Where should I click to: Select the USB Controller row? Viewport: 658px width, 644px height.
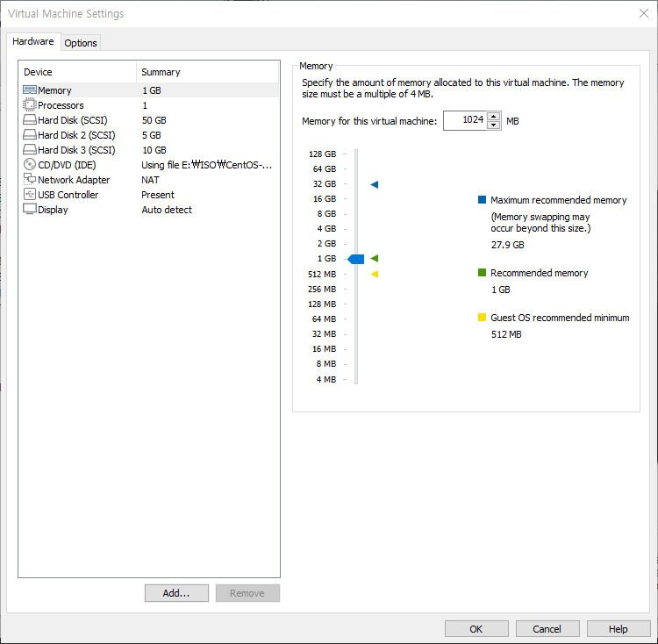coord(150,194)
